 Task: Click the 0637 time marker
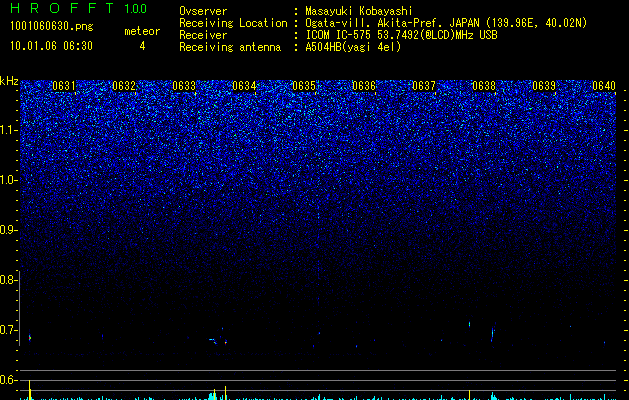(x=424, y=86)
